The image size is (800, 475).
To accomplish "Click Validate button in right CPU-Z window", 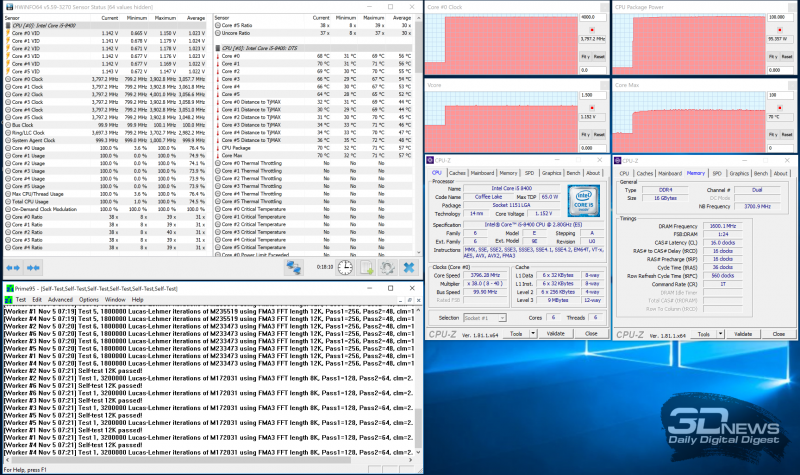I will (x=743, y=334).
